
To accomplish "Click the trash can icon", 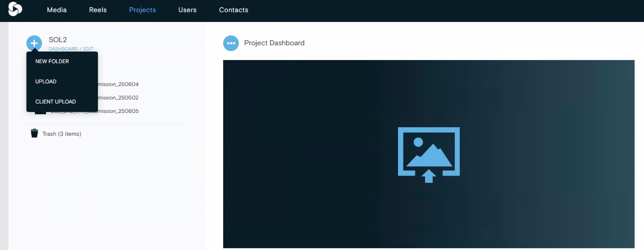I will pyautogui.click(x=34, y=133).
